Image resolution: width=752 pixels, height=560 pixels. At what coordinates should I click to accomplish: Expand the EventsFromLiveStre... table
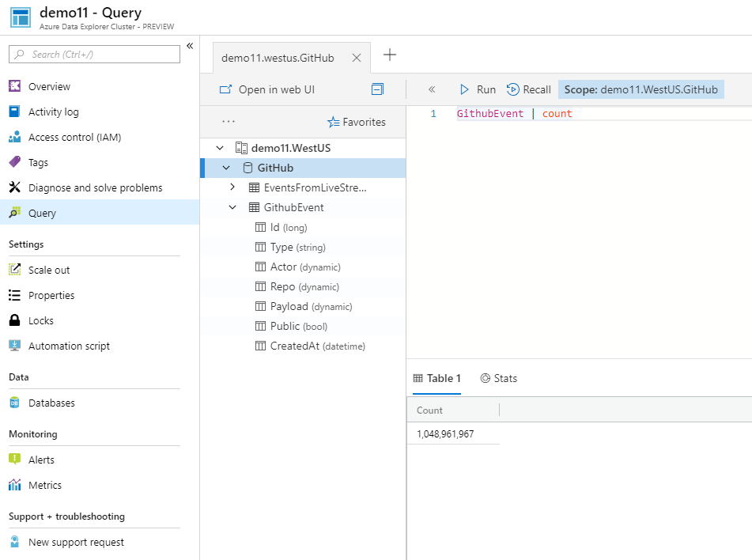pos(232,187)
